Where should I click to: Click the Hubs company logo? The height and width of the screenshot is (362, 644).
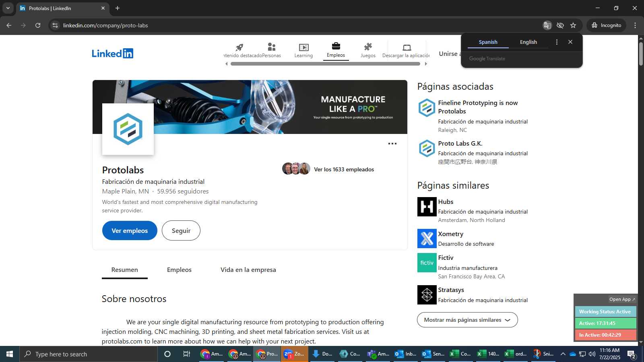[x=427, y=207]
